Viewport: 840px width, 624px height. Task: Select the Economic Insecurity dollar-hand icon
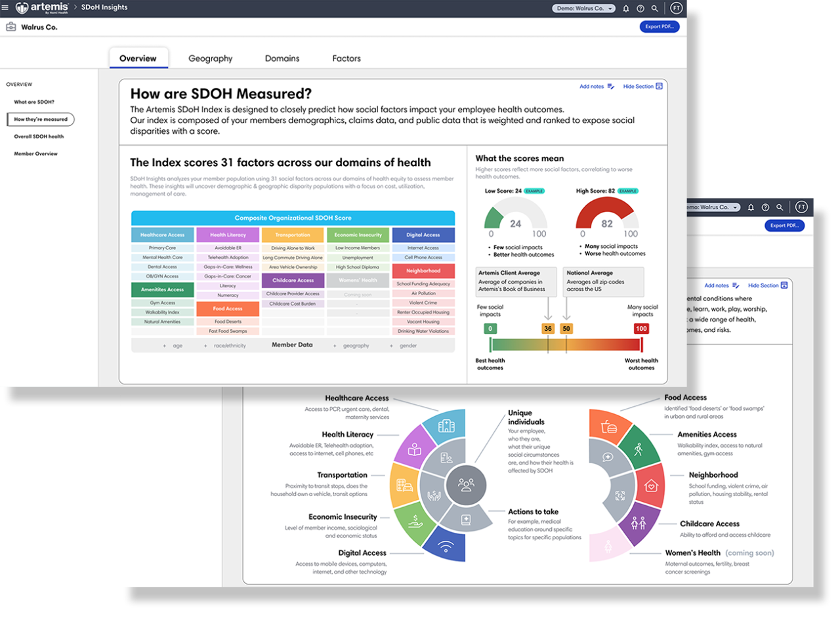[x=413, y=521]
